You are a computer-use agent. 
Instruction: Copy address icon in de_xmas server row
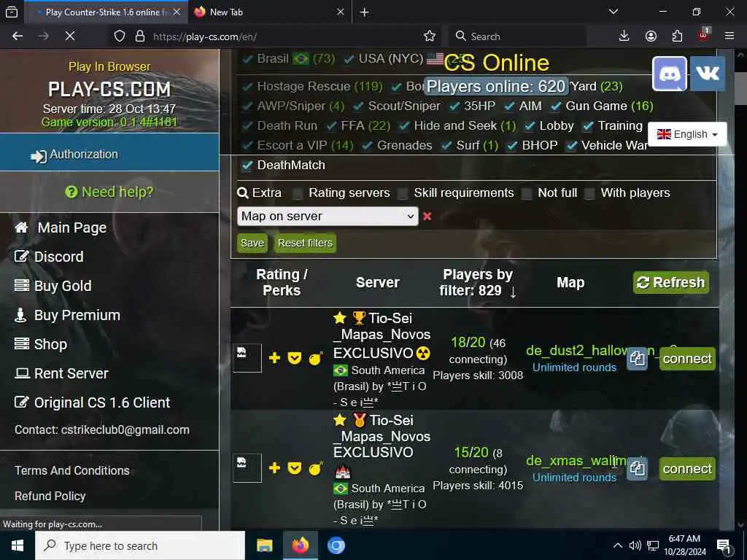[637, 469]
